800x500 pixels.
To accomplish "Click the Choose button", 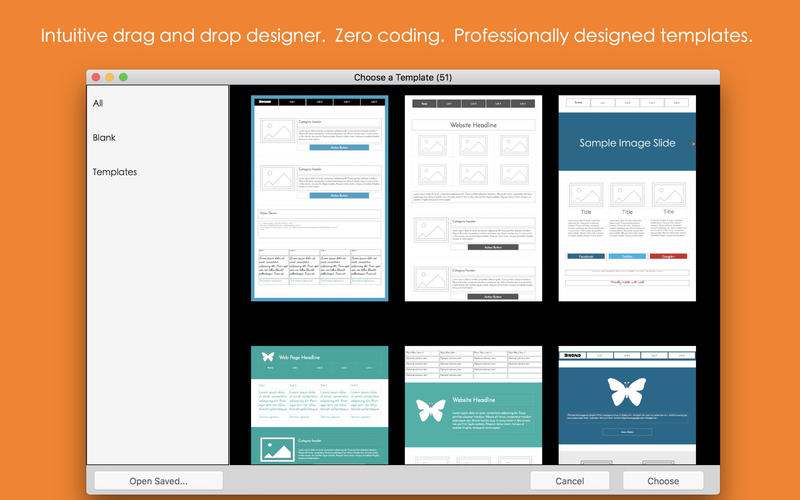I will click(663, 481).
